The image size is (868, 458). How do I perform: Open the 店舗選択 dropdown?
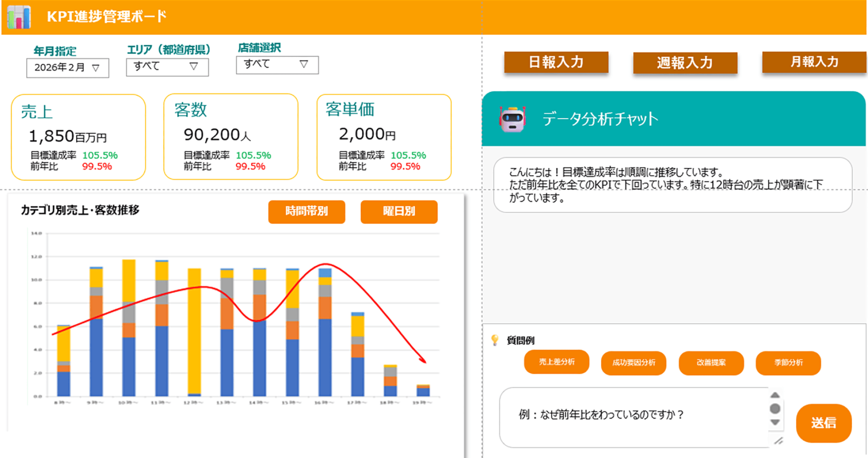277,65
